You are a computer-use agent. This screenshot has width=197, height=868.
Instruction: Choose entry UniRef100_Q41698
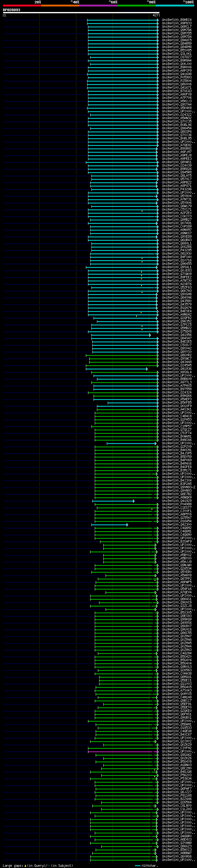pyautogui.click(x=176, y=74)
